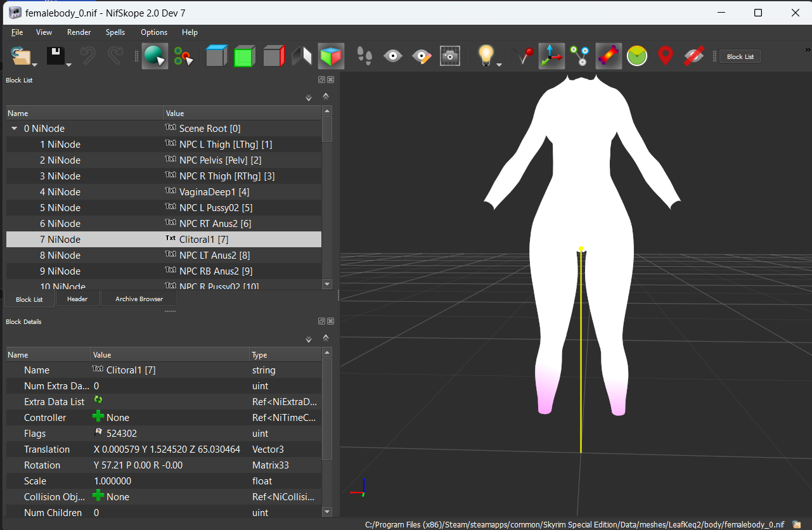
Task: Click the flip view icon
Action: point(302,56)
